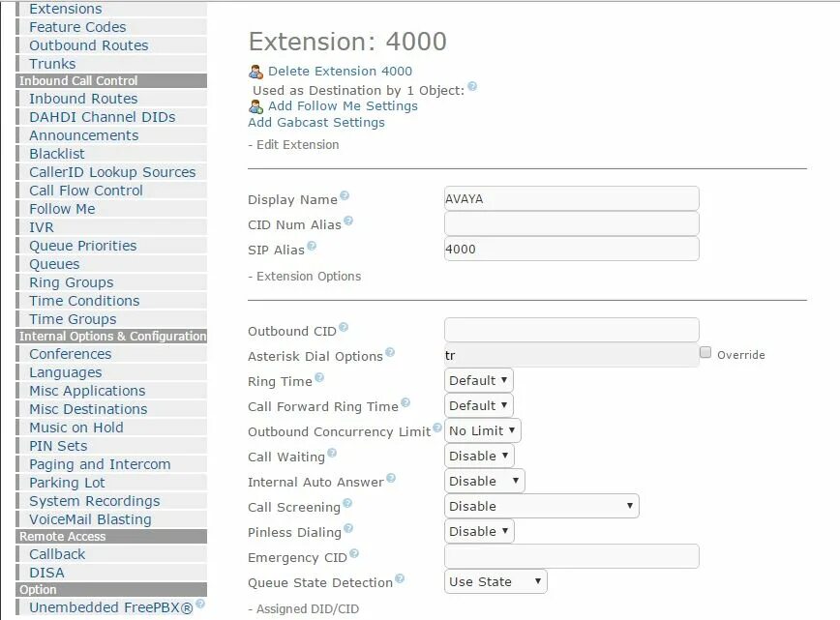Viewport: 840px width, 620px height.
Task: Click the Add Follow Me user icon
Action: 255,106
